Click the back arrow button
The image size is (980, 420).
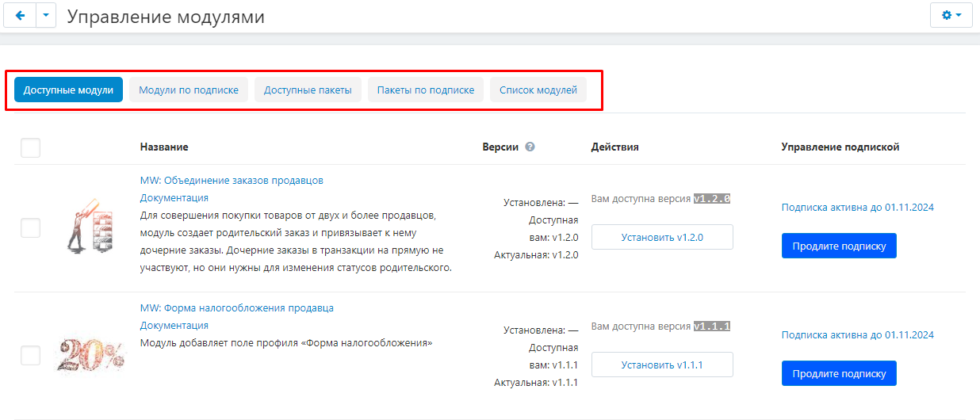[x=20, y=16]
